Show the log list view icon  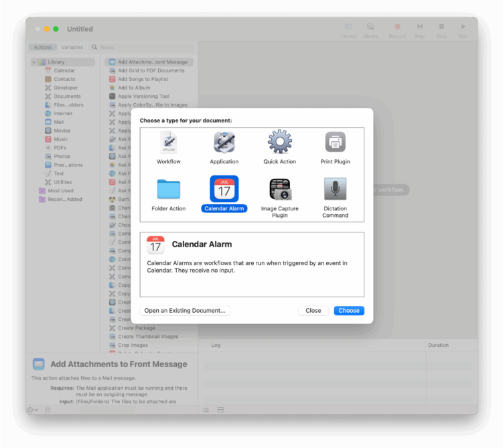coord(206,410)
